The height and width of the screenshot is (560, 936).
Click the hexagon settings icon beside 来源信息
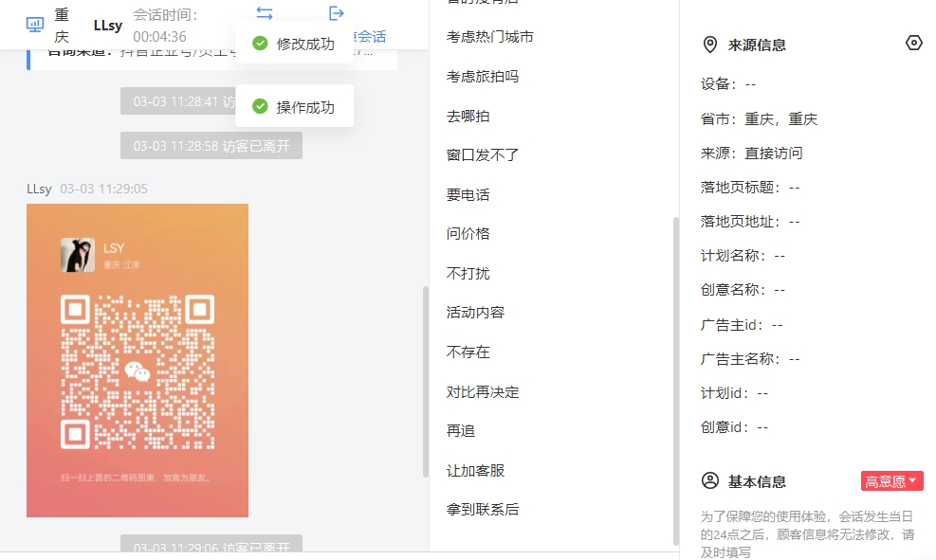[x=913, y=43]
